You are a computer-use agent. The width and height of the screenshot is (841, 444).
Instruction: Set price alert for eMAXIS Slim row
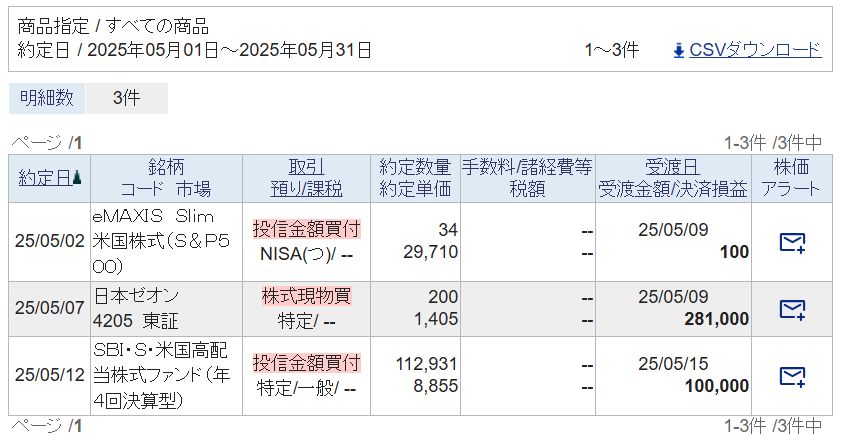coord(792,242)
